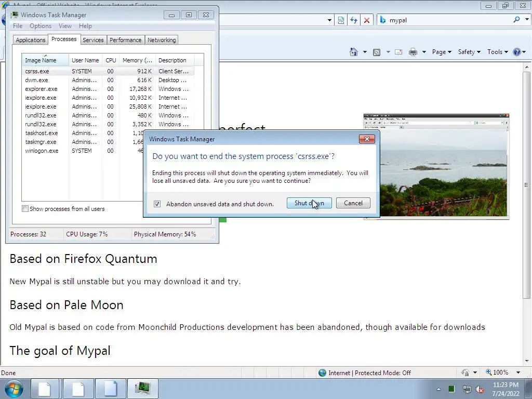Click the Print icon in IE toolbar

pyautogui.click(x=413, y=52)
